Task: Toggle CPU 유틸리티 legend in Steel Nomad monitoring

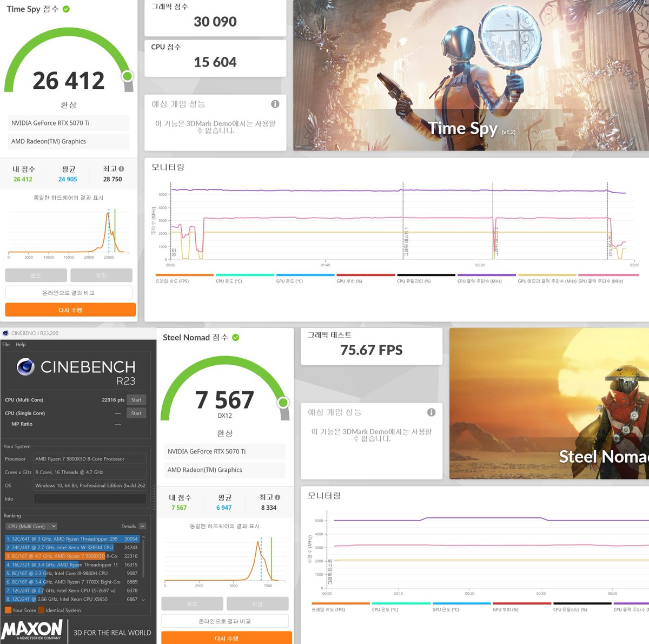Action: coord(582,607)
